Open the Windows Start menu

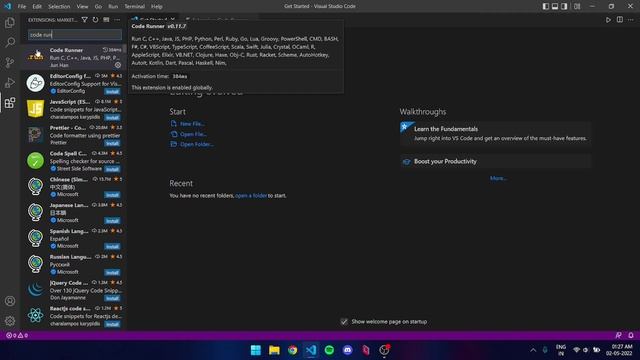coord(256,350)
